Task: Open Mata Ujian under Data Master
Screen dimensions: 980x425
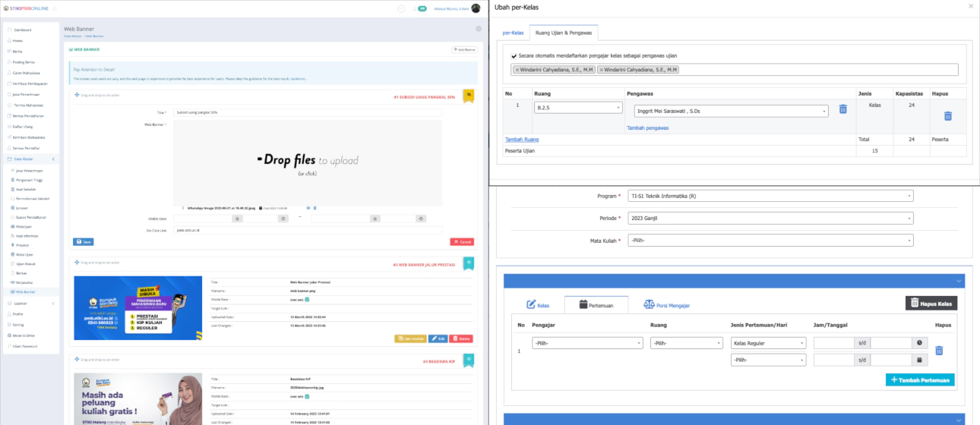Action: pos(24,254)
